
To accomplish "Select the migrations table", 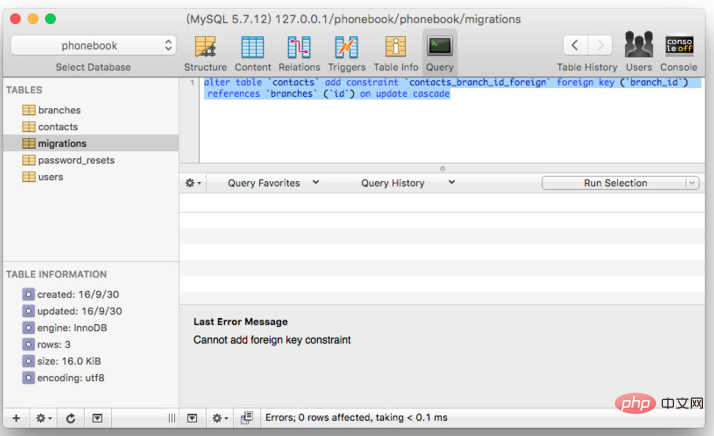I will click(91, 144).
